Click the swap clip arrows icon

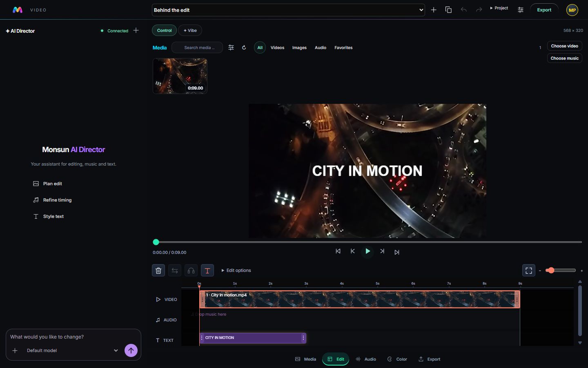[175, 270]
